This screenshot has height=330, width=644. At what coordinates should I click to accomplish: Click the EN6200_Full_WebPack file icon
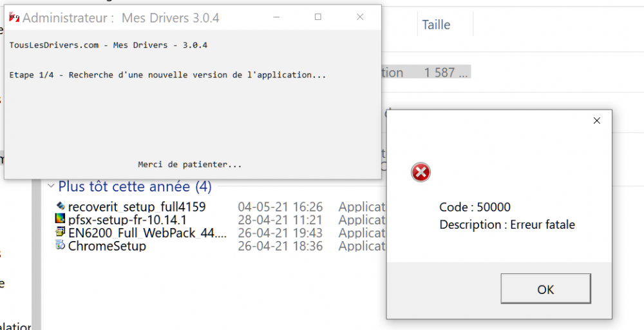pyautogui.click(x=61, y=233)
